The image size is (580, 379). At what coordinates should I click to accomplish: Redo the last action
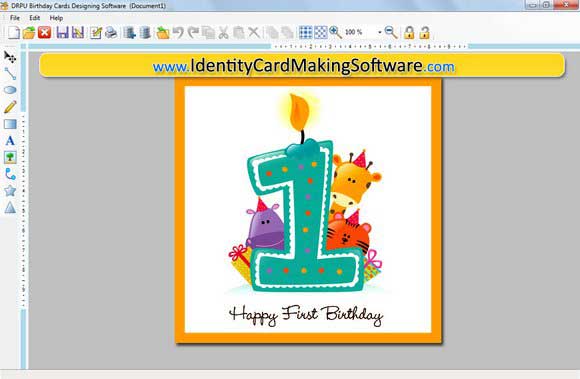click(x=193, y=33)
